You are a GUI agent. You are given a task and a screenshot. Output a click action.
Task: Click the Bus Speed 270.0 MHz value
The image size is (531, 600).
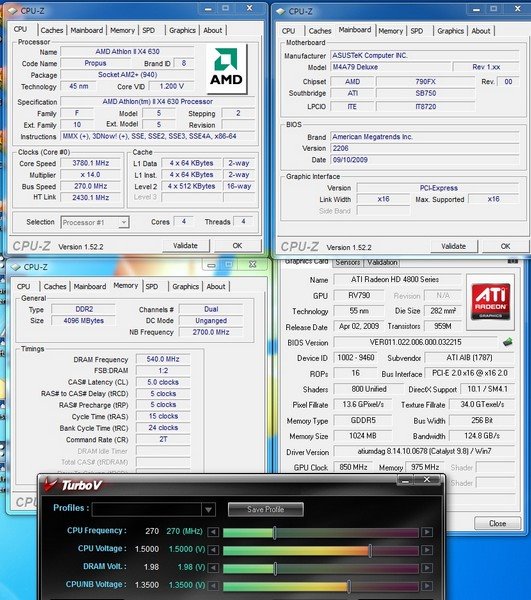tap(91, 186)
